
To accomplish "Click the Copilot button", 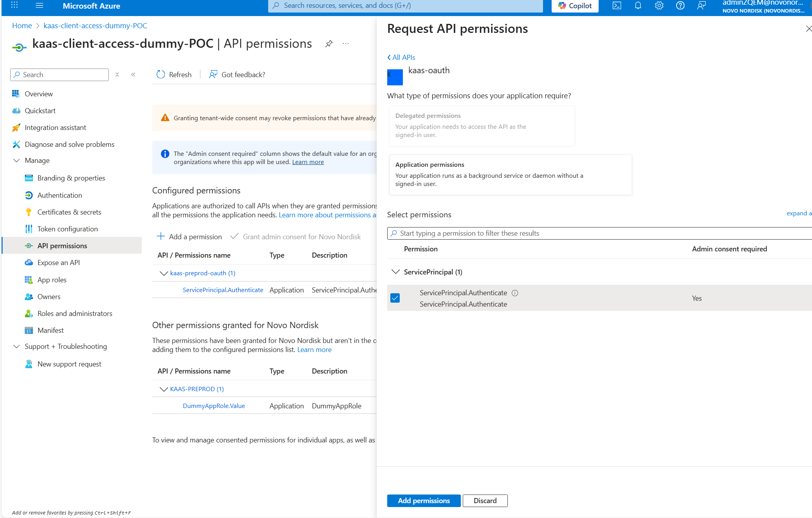I will (x=575, y=6).
